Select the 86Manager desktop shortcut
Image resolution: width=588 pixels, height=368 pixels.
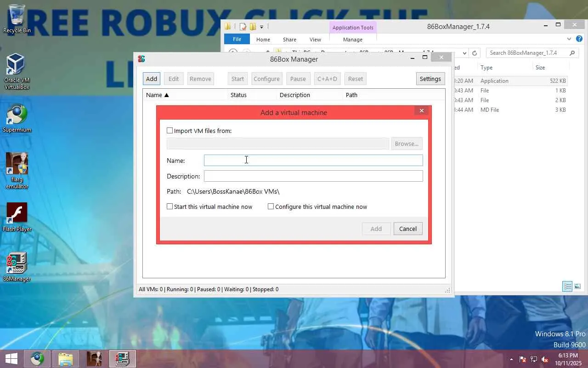[x=17, y=267]
